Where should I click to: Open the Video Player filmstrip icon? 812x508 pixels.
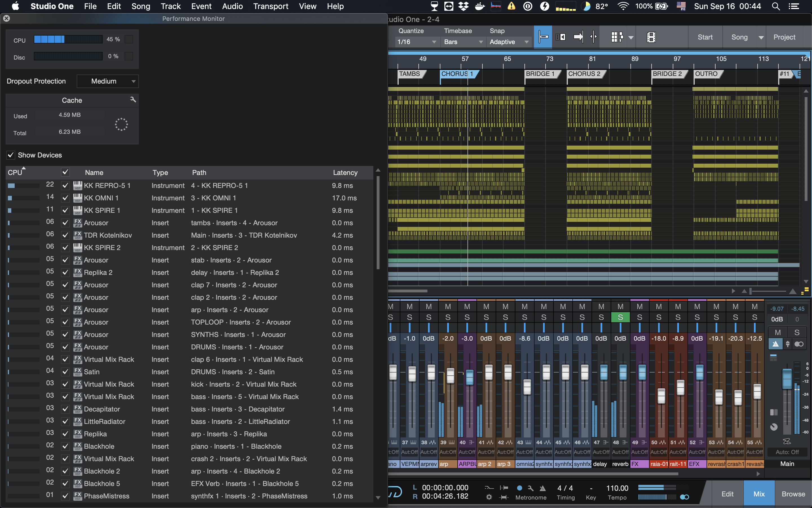point(651,37)
